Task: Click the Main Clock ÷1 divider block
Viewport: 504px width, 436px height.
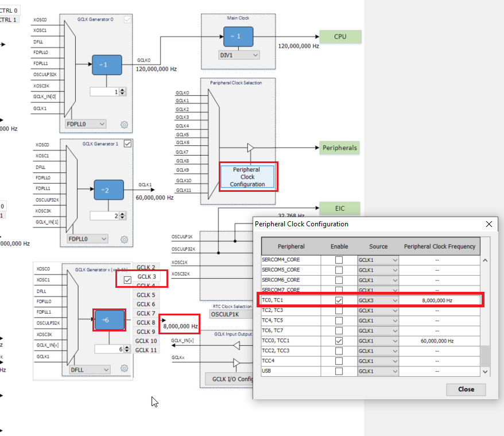Action: tap(239, 37)
